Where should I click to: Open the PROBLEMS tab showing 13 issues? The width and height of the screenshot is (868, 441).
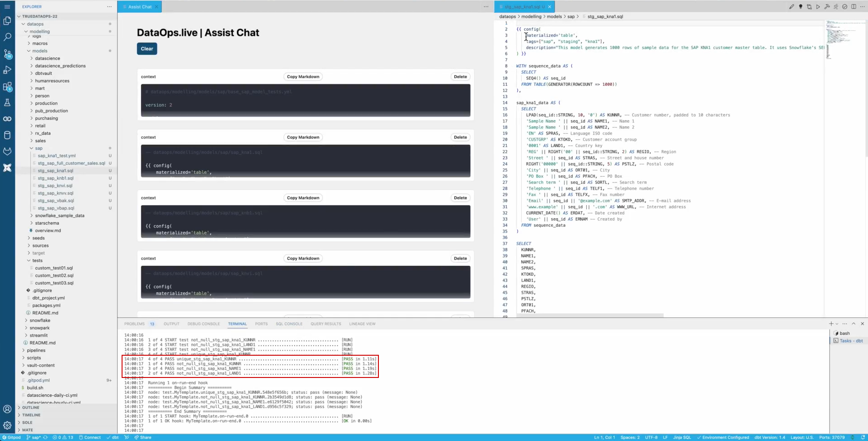point(134,323)
